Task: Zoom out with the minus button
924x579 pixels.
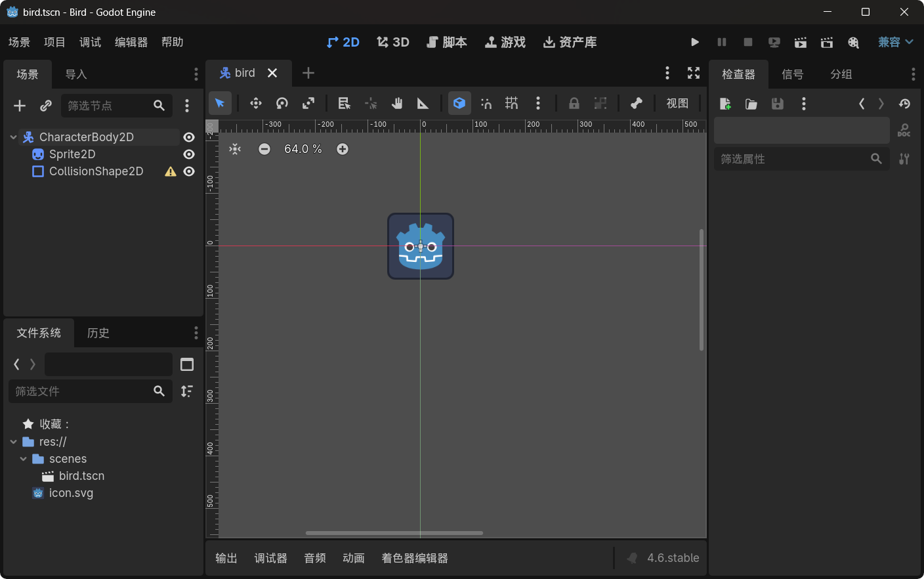Action: (264, 149)
